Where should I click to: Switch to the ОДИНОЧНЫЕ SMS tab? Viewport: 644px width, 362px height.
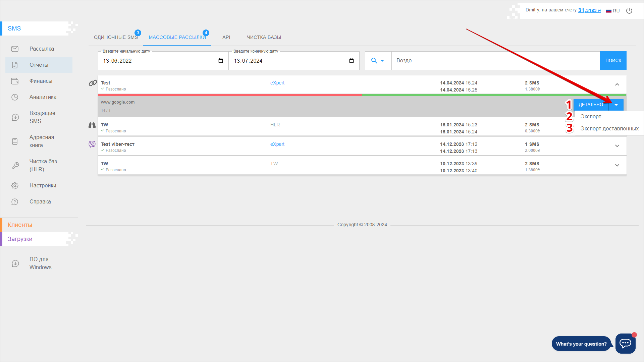coord(116,37)
